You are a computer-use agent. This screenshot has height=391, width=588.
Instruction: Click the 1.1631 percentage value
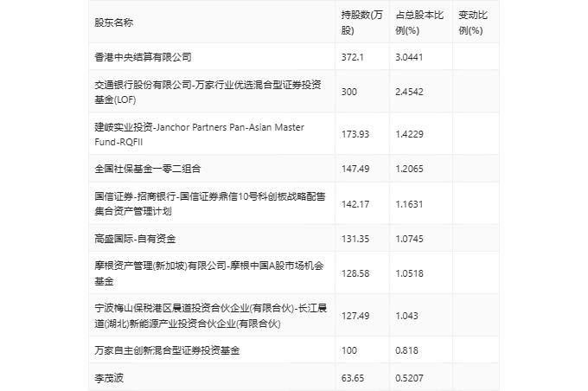click(409, 204)
